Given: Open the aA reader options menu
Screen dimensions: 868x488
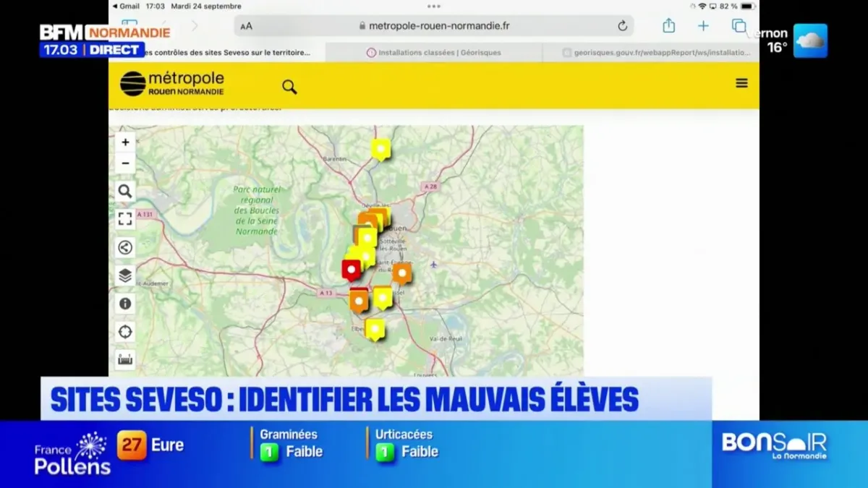Looking at the screenshot, I should click(247, 26).
